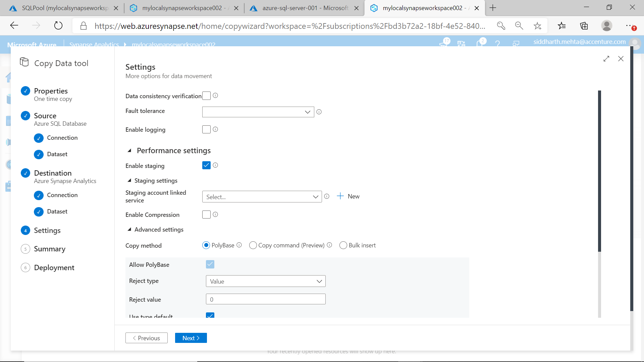Click info icon beside Enable staging
The height and width of the screenshot is (362, 644).
pyautogui.click(x=215, y=165)
